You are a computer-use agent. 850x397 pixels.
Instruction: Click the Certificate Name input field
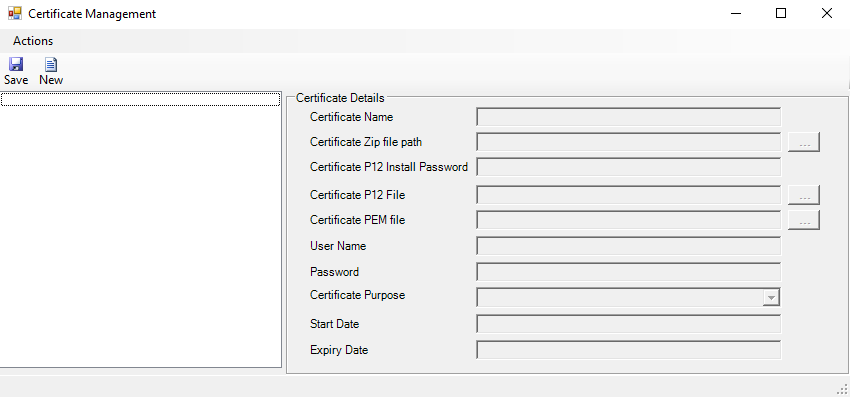point(628,117)
